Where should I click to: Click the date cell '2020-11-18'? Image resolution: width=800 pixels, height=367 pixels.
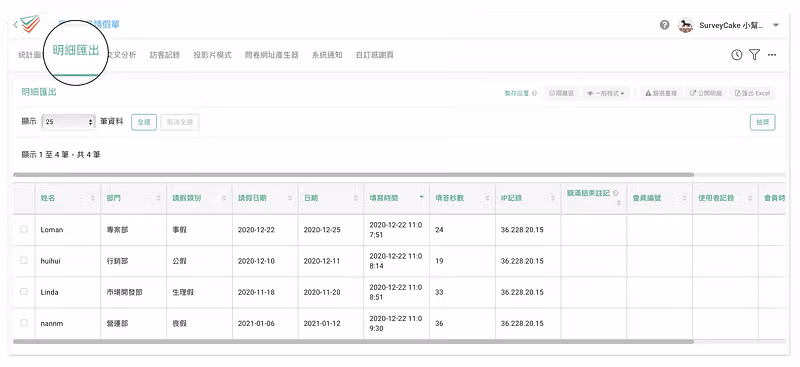click(256, 292)
